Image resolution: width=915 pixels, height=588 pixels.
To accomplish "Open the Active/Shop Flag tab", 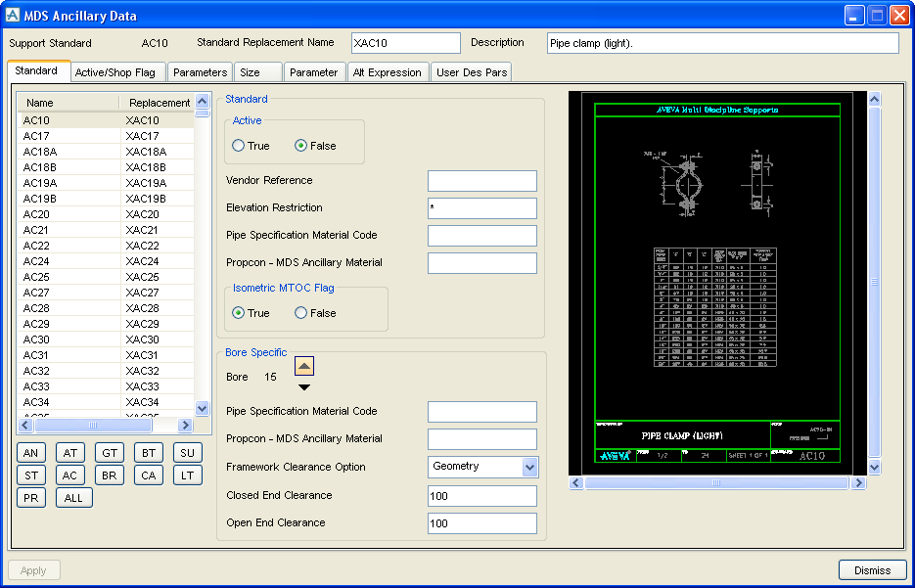I will (x=118, y=72).
